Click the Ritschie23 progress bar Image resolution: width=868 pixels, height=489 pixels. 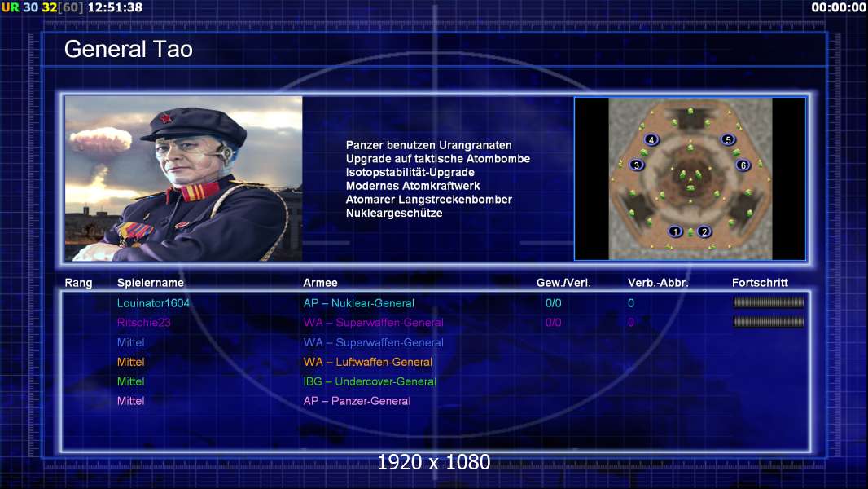click(x=769, y=322)
